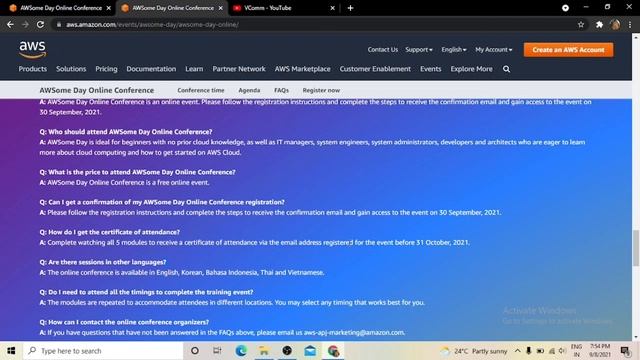Open the Chrome three-dot menu
Image resolution: width=640 pixels, height=360 pixels.
[630, 24]
